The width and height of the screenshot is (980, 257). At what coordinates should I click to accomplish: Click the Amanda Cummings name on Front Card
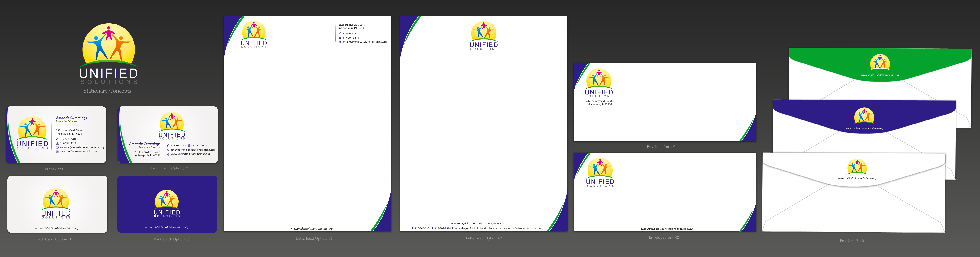72,118
